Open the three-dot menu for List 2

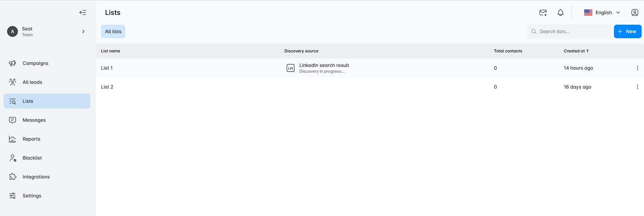(637, 87)
